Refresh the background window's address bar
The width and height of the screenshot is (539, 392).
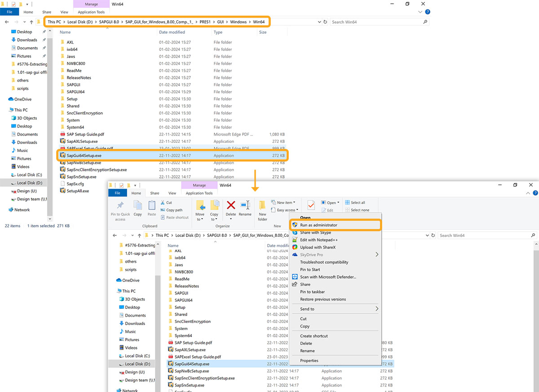(325, 22)
